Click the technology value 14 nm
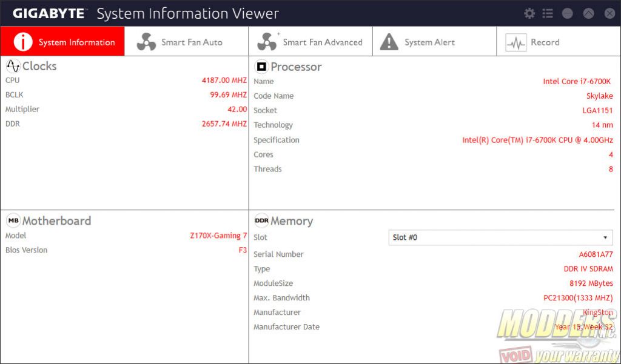 click(x=602, y=125)
